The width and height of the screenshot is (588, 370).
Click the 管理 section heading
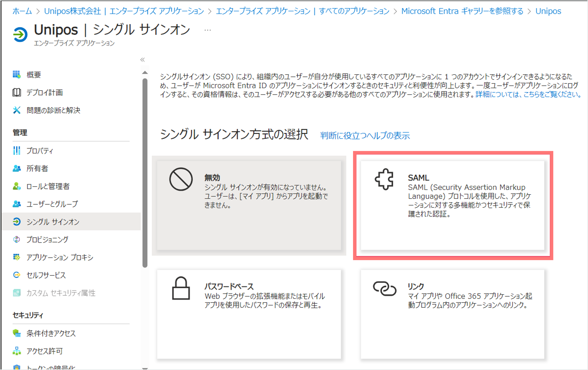(20, 132)
